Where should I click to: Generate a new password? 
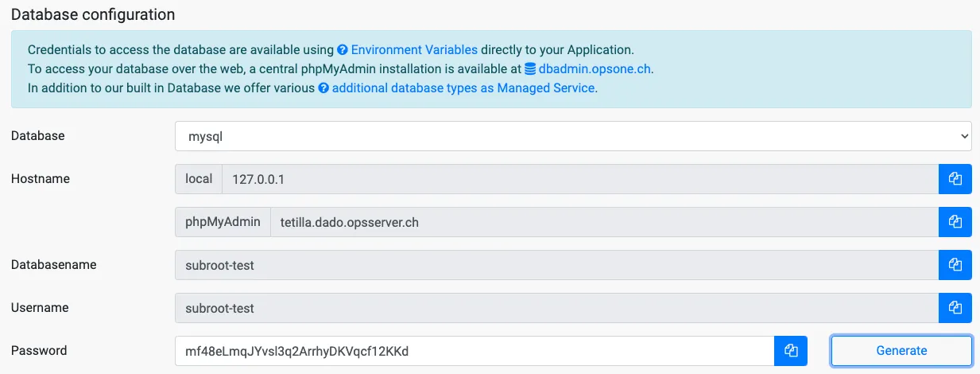click(901, 351)
